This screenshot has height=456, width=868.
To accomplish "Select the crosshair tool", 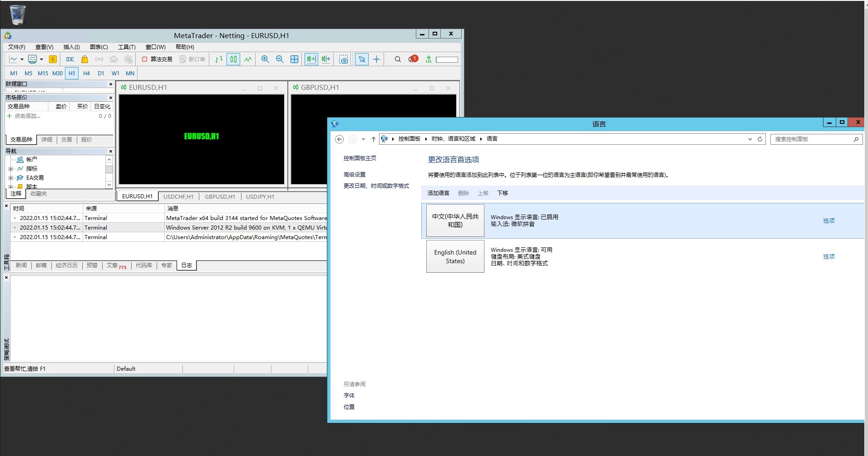I will tap(376, 59).
